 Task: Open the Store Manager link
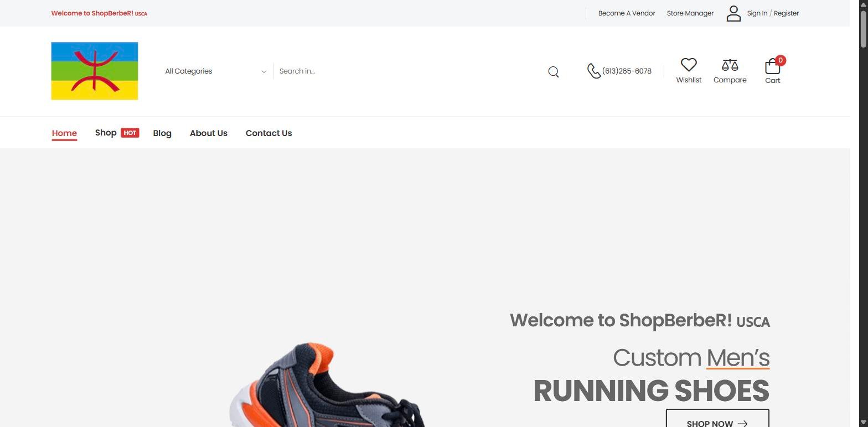pyautogui.click(x=690, y=13)
